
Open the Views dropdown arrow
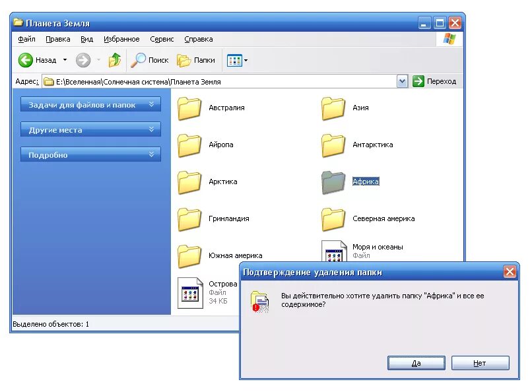click(x=246, y=60)
